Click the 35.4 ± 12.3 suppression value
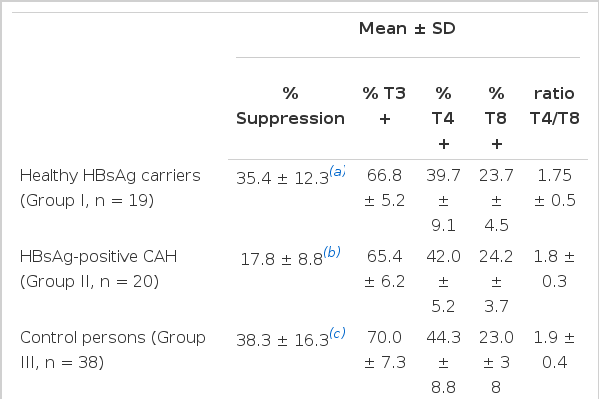Screen dimensions: 599x399 (x=282, y=178)
